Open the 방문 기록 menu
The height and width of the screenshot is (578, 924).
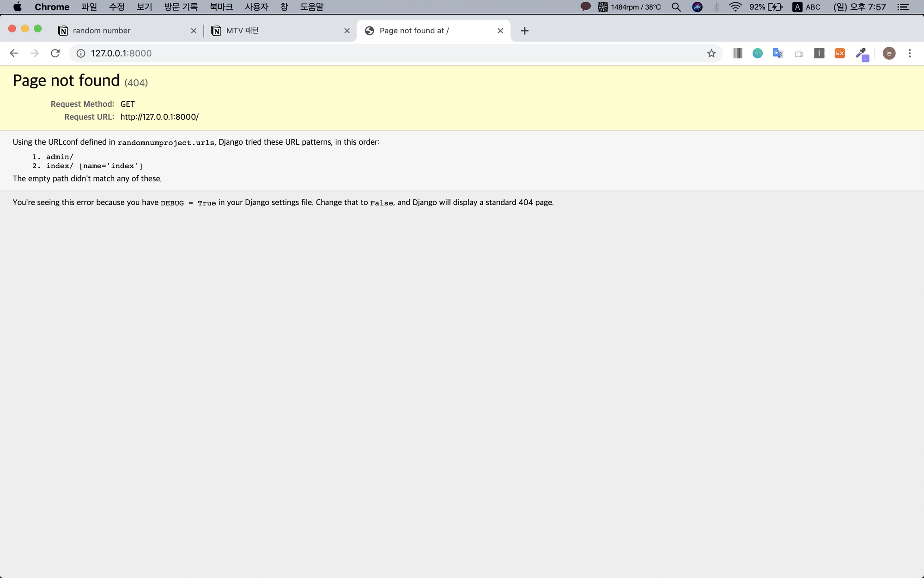pyautogui.click(x=181, y=7)
